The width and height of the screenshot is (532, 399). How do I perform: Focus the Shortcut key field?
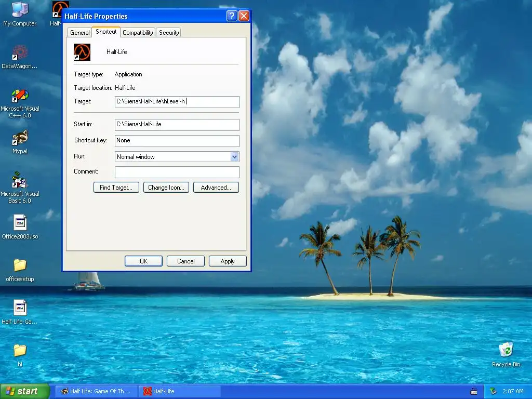pos(177,141)
